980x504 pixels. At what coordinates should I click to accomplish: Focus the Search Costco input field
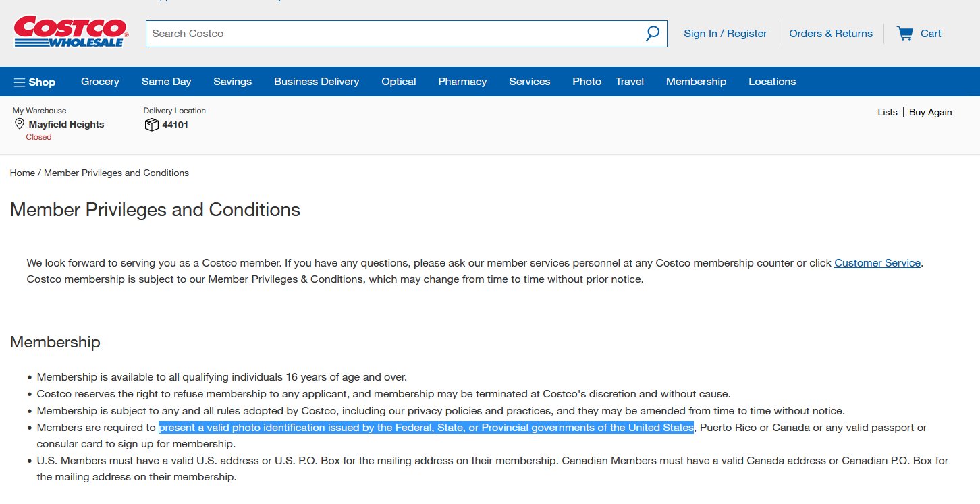(391, 34)
